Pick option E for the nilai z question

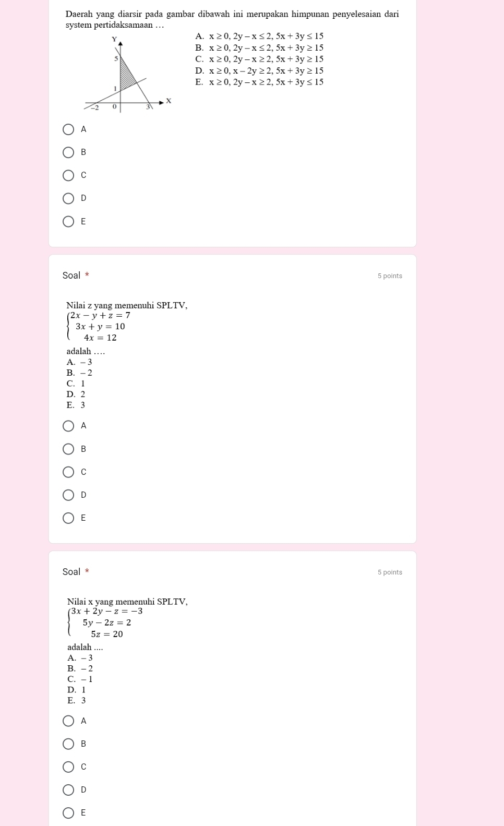pos(68,518)
